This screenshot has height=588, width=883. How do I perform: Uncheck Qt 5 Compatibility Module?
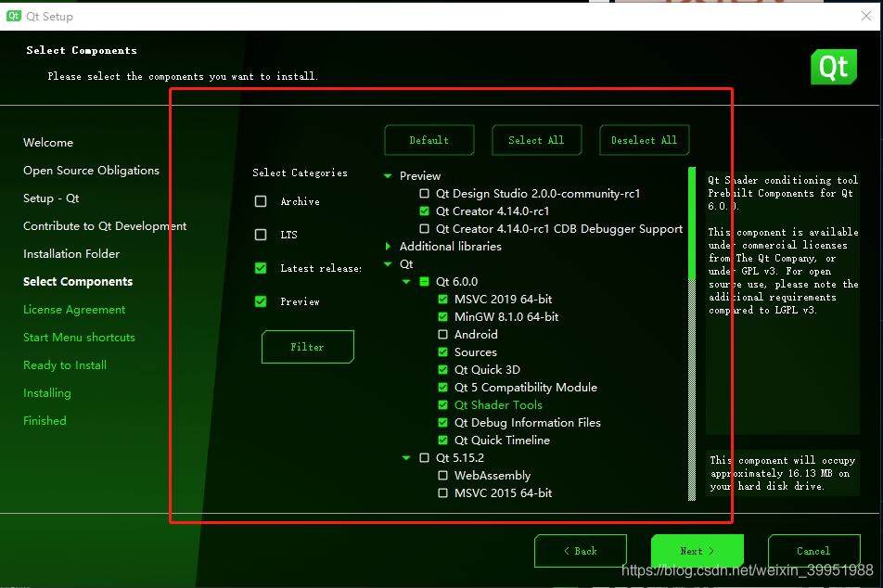pyautogui.click(x=443, y=387)
